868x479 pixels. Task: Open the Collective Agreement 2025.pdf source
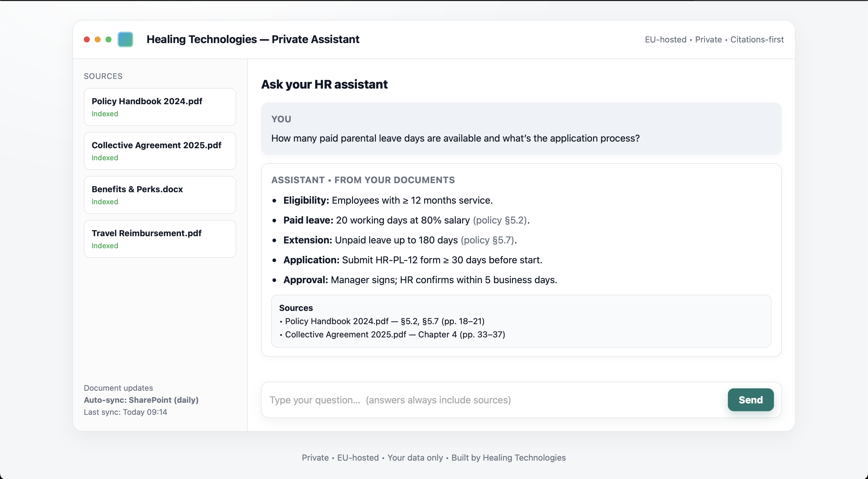coord(160,151)
